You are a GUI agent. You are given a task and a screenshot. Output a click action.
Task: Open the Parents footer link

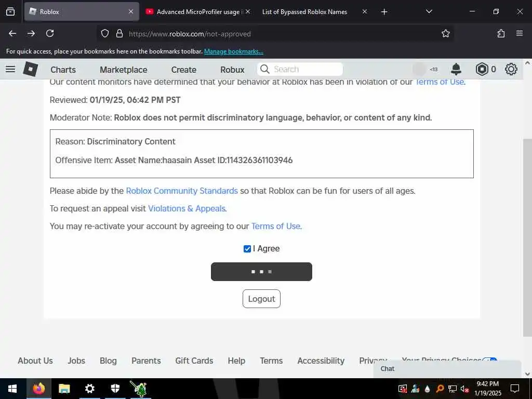(x=146, y=361)
